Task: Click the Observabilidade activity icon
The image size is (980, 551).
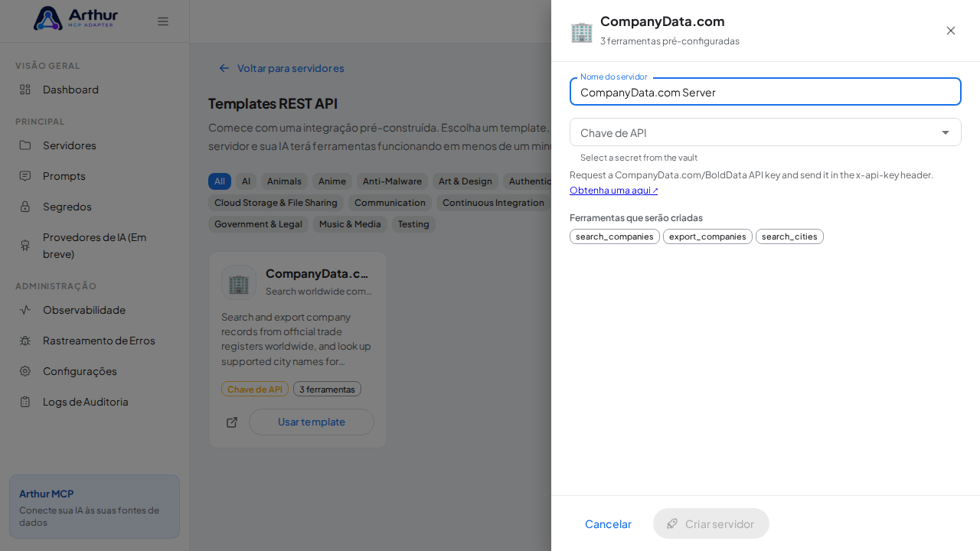Action: tap(25, 310)
